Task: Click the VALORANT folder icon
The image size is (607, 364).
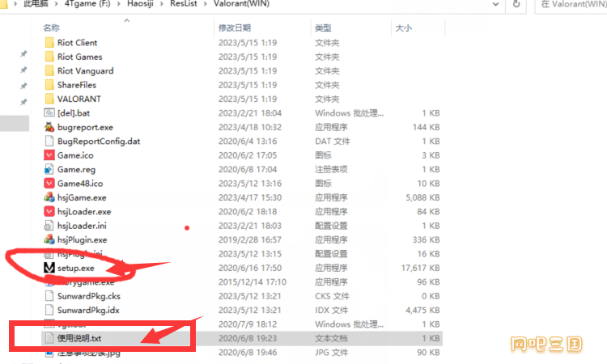Action: pos(49,99)
